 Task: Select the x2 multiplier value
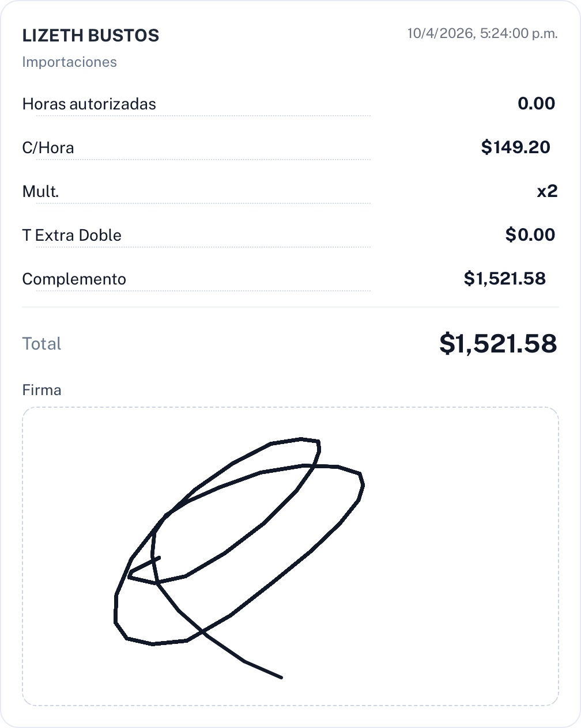tap(547, 191)
